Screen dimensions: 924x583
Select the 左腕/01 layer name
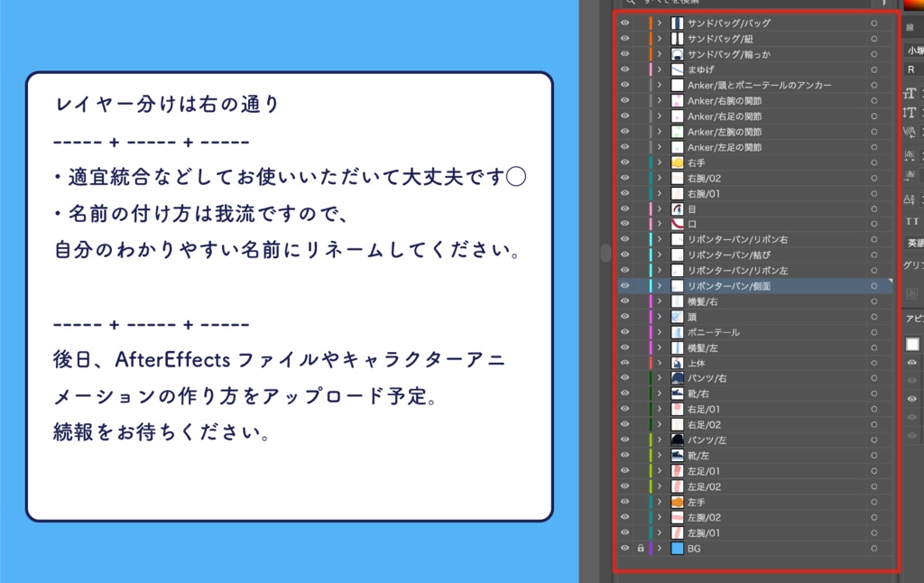click(704, 532)
